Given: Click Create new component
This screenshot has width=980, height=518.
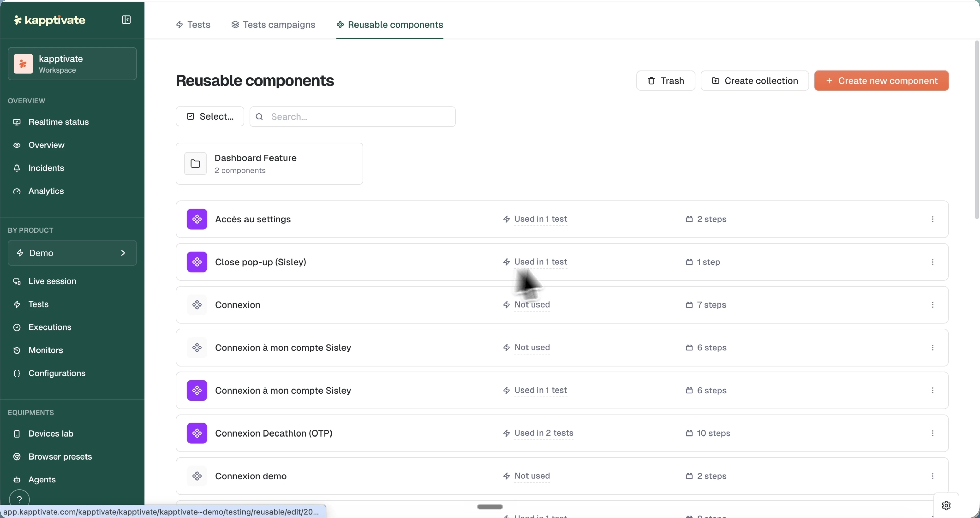Looking at the screenshot, I should click(881, 81).
